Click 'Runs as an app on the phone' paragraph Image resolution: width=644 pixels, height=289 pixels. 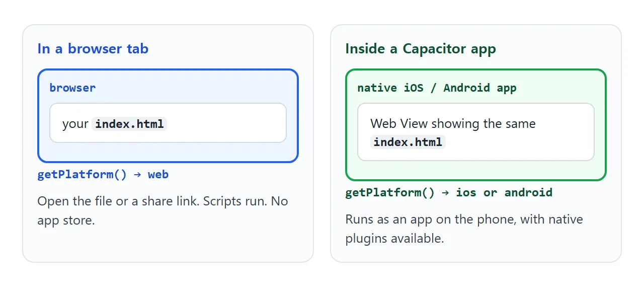click(x=464, y=229)
